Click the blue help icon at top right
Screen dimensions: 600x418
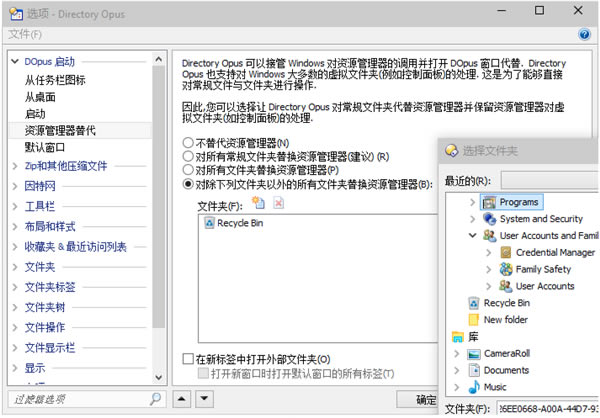(584, 34)
